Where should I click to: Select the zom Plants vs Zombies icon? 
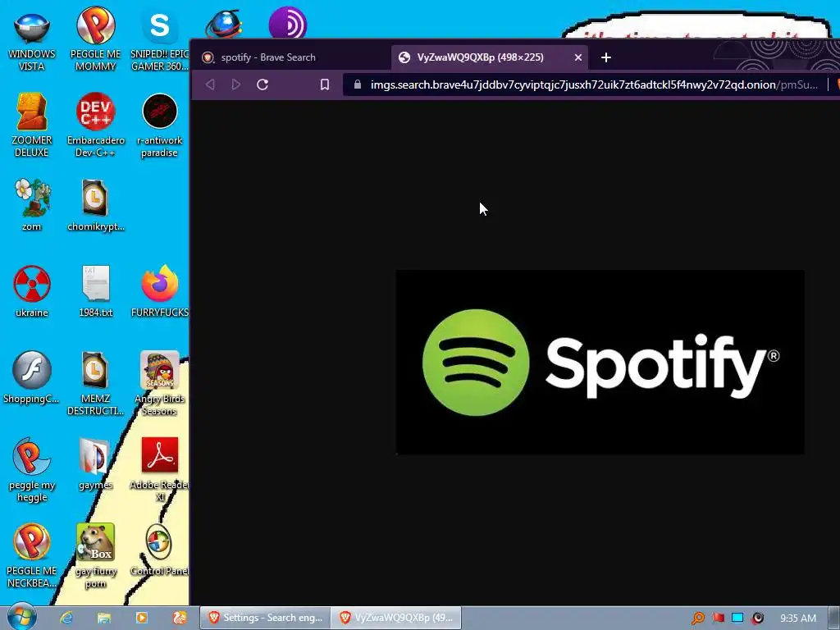pos(32,206)
